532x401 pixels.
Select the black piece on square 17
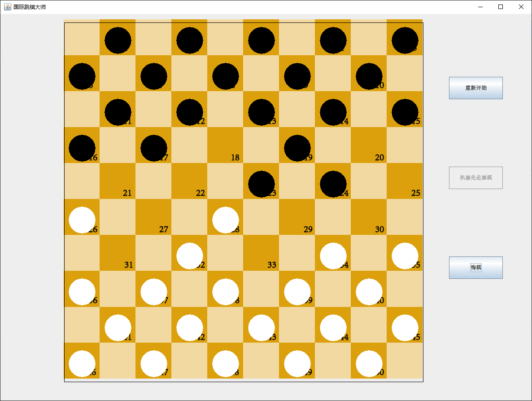(x=154, y=148)
